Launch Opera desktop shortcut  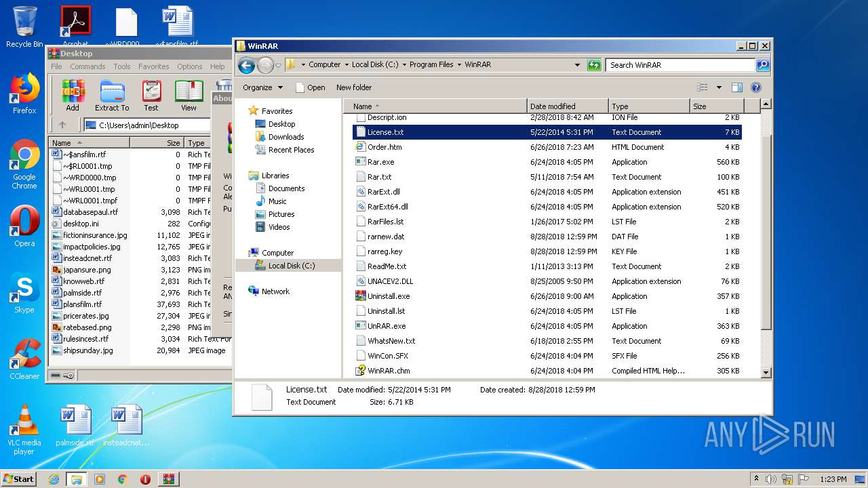[24, 226]
